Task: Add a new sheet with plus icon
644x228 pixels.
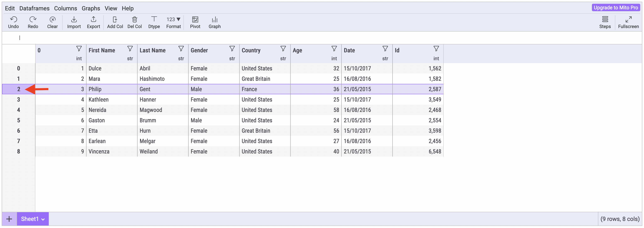Action: pos(9,219)
